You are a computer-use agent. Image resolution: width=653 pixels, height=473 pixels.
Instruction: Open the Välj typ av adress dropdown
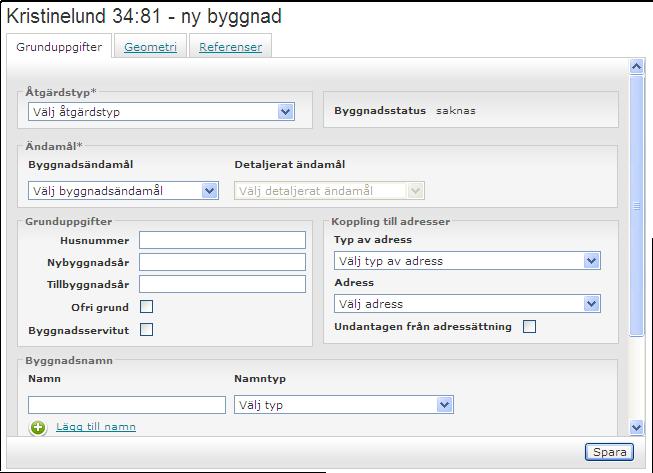[x=467, y=261]
